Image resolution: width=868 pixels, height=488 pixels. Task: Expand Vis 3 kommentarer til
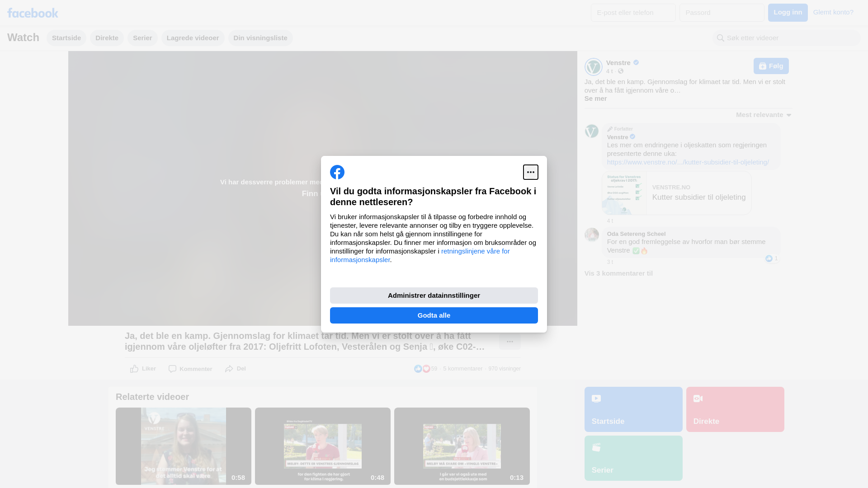(x=618, y=273)
